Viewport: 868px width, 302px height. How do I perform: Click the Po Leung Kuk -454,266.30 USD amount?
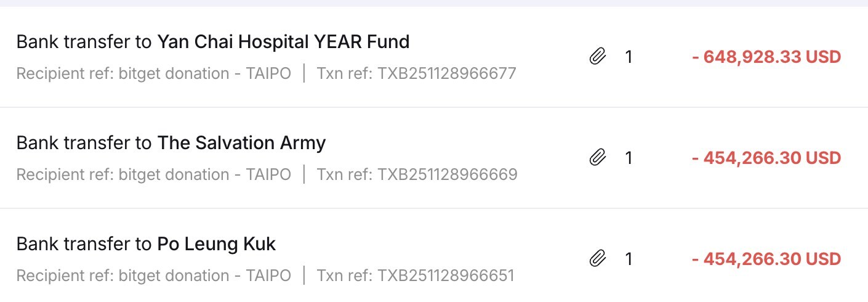(x=766, y=259)
